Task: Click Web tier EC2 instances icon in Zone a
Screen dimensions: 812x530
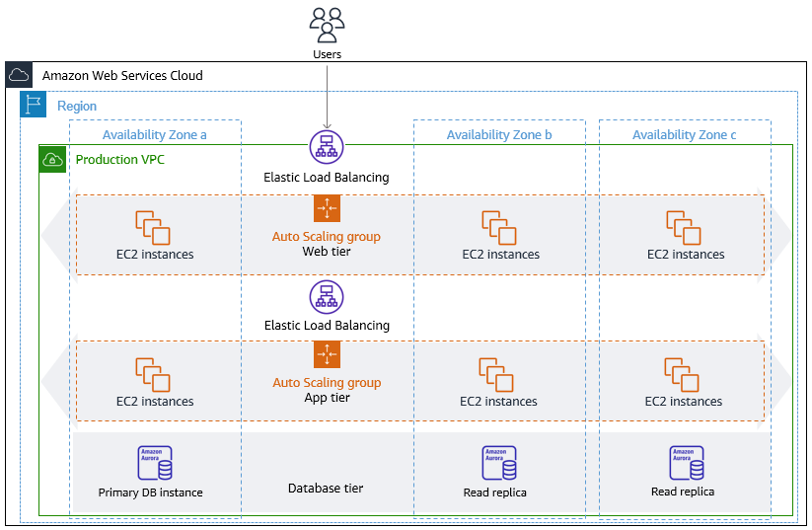Action: tap(154, 227)
